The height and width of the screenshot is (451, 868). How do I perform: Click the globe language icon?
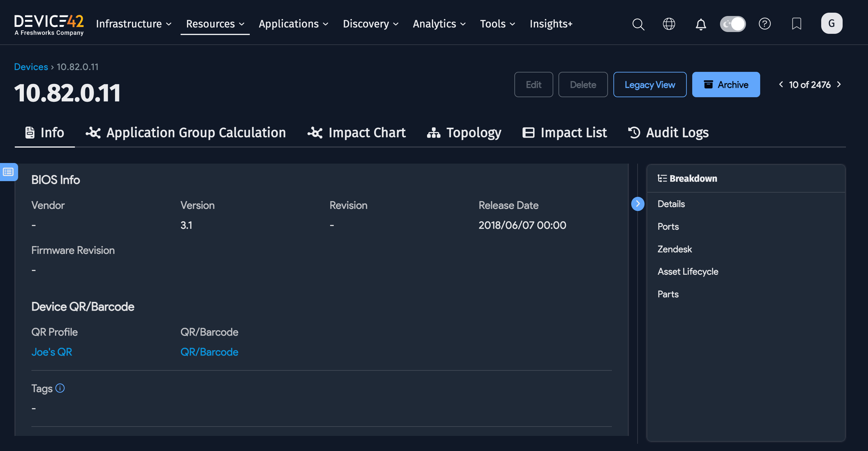pos(669,24)
